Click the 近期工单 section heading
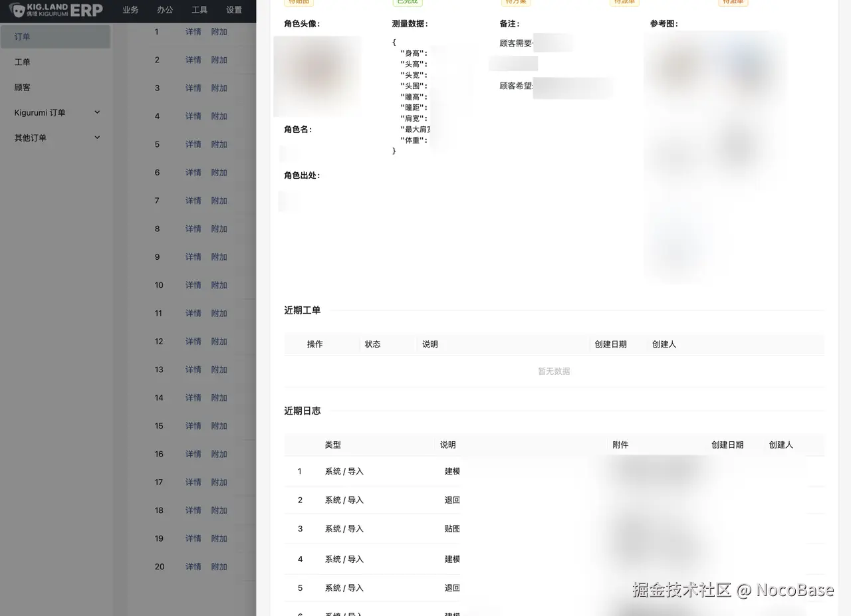 303,310
